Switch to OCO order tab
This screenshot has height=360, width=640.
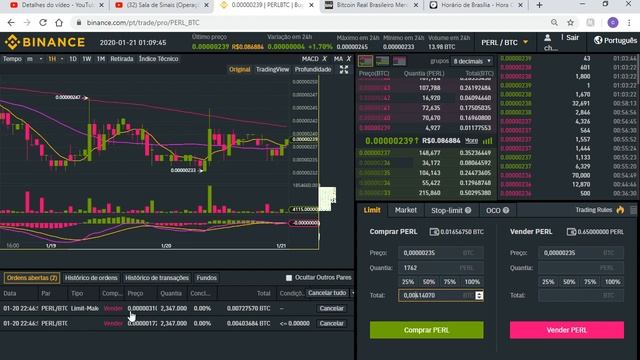493,211
